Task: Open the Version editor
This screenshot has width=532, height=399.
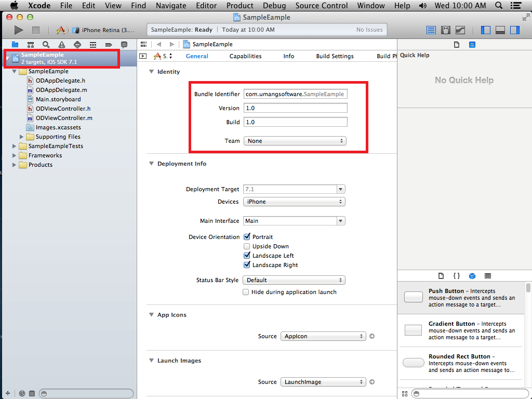Action: (460, 30)
